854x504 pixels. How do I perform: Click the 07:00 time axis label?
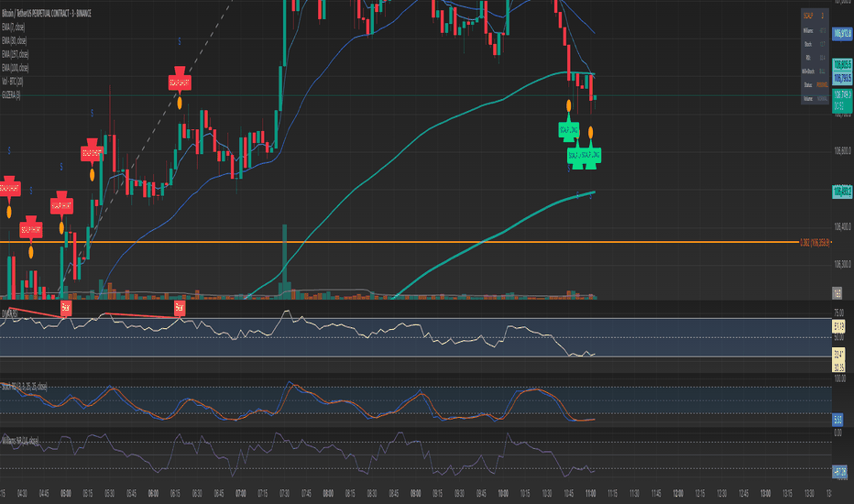(x=241, y=494)
